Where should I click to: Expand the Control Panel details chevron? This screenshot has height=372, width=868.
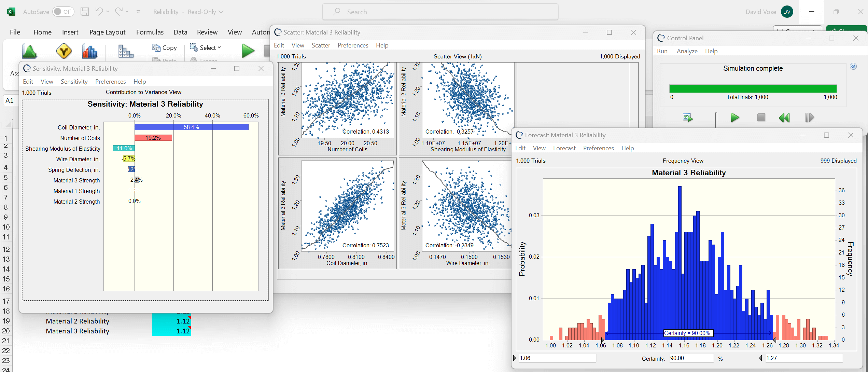tap(853, 67)
